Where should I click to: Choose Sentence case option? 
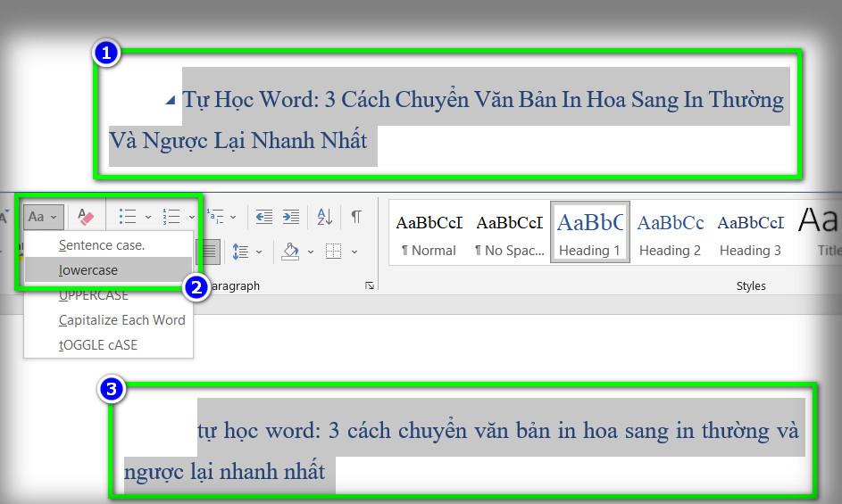(x=108, y=245)
